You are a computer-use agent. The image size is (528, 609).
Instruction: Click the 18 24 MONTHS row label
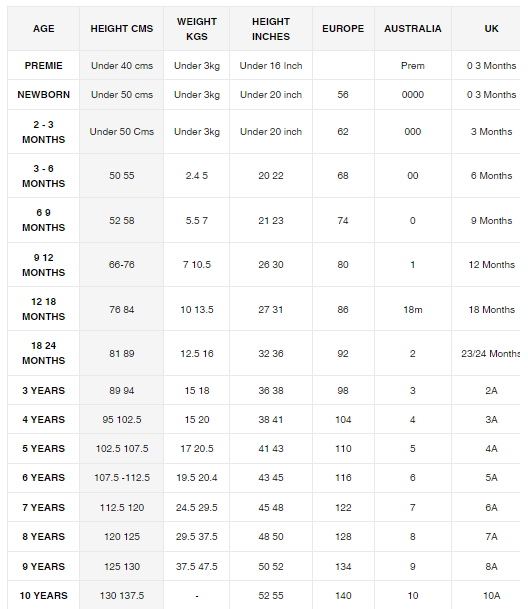[x=44, y=353]
